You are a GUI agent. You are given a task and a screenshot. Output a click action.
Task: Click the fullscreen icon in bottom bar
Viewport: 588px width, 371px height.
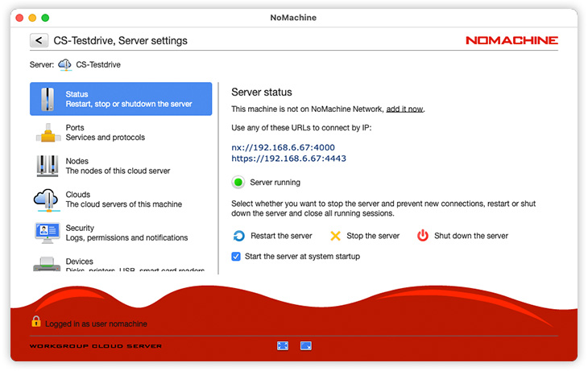(283, 345)
